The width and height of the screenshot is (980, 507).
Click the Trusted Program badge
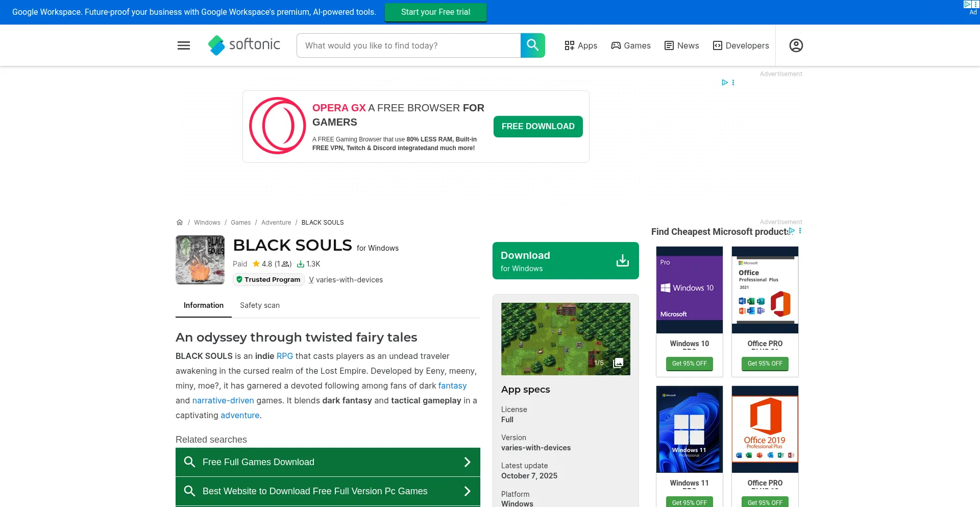click(268, 279)
